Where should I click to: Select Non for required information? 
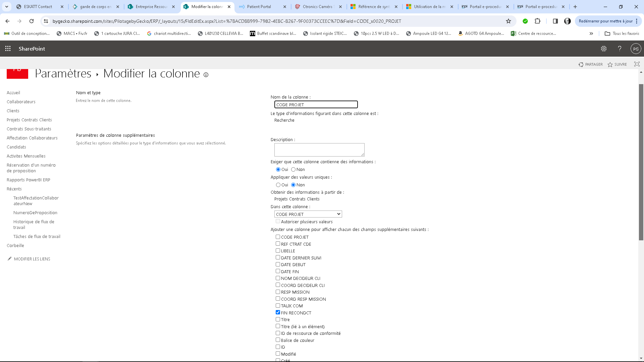(x=293, y=170)
